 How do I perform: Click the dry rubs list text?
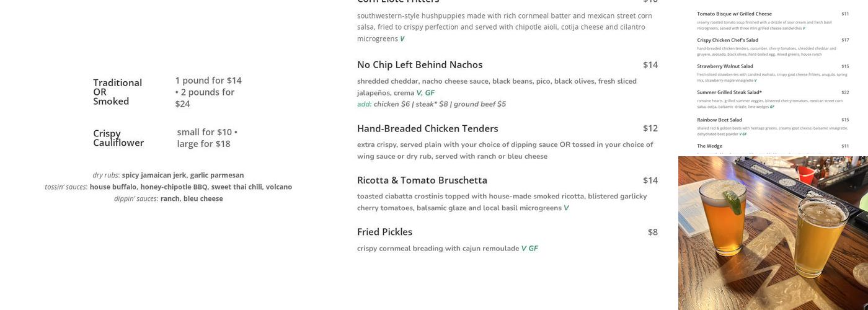tap(168, 175)
